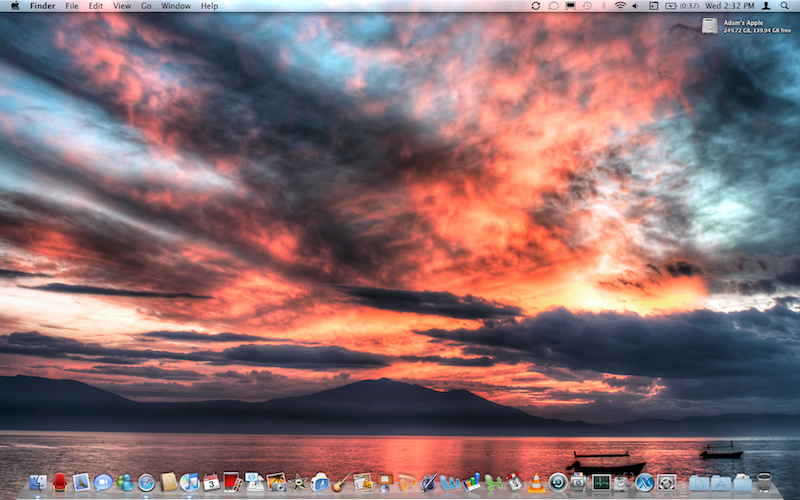Open iCal calendar icon
The width and height of the screenshot is (800, 500).
pyautogui.click(x=211, y=482)
